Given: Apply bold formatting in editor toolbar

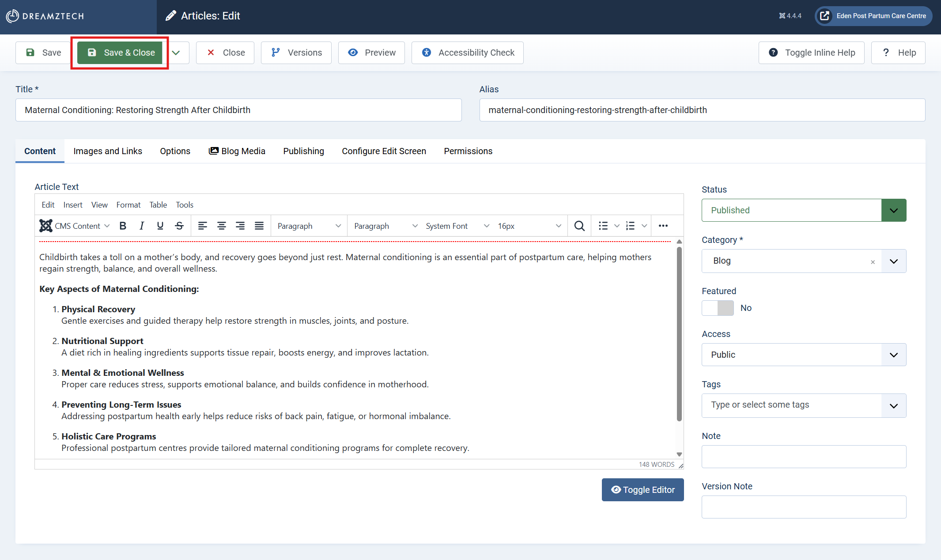Looking at the screenshot, I should [123, 226].
